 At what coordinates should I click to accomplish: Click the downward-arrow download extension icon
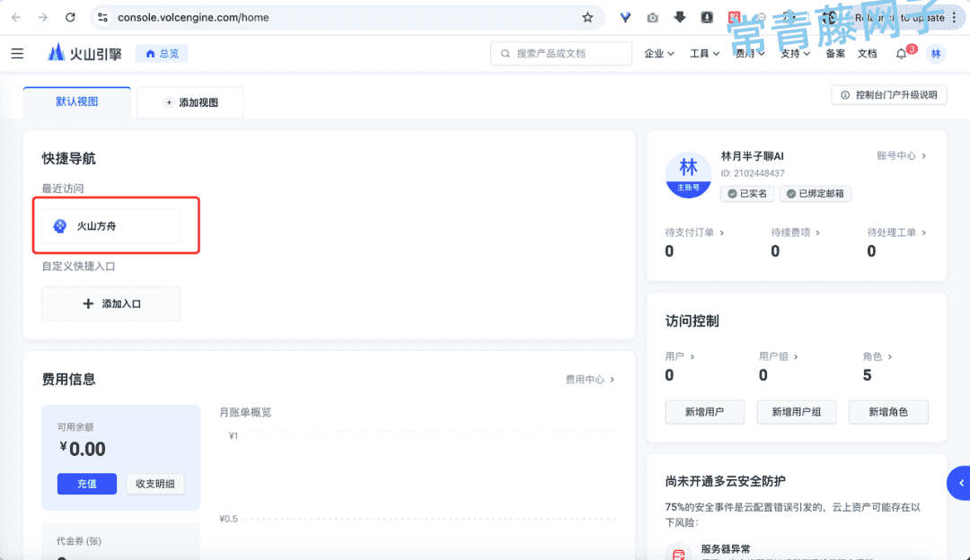pos(680,17)
